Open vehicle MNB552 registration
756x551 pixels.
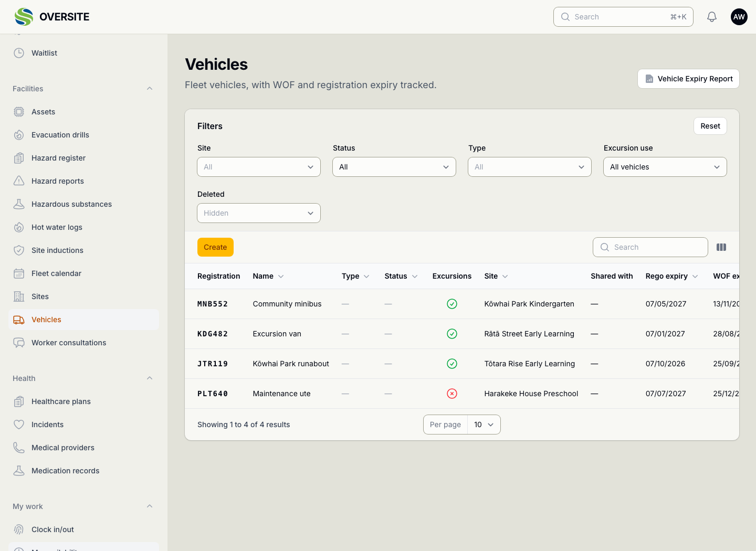212,304
